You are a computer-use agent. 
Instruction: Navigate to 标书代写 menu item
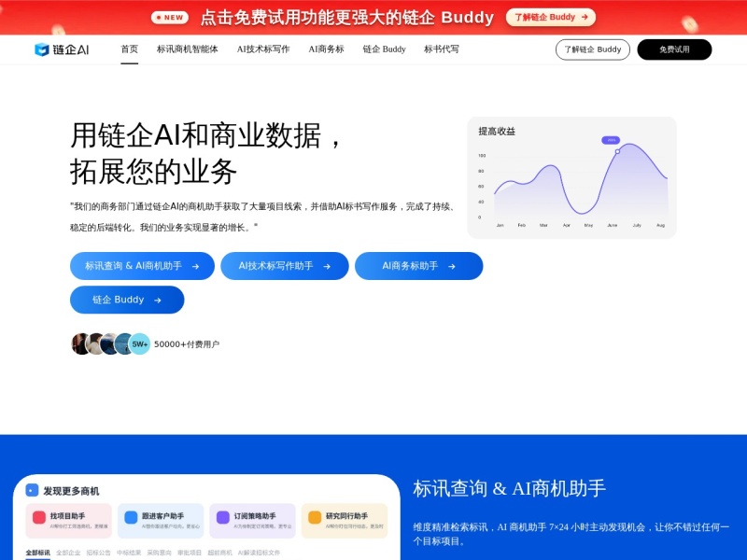441,49
